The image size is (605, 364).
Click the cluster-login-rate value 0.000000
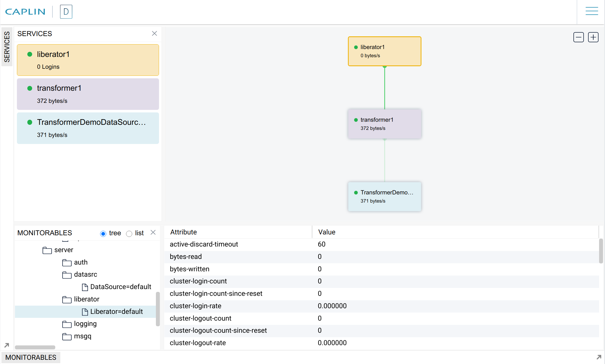(332, 306)
